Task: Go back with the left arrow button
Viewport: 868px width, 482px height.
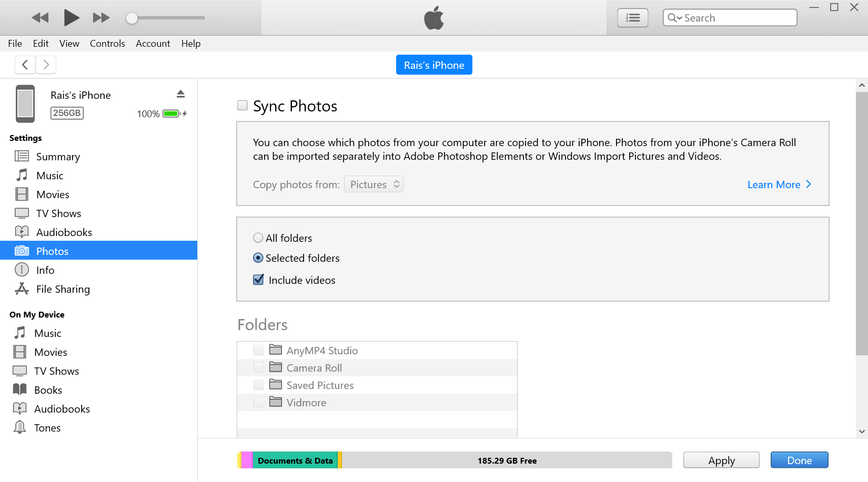Action: click(x=25, y=65)
